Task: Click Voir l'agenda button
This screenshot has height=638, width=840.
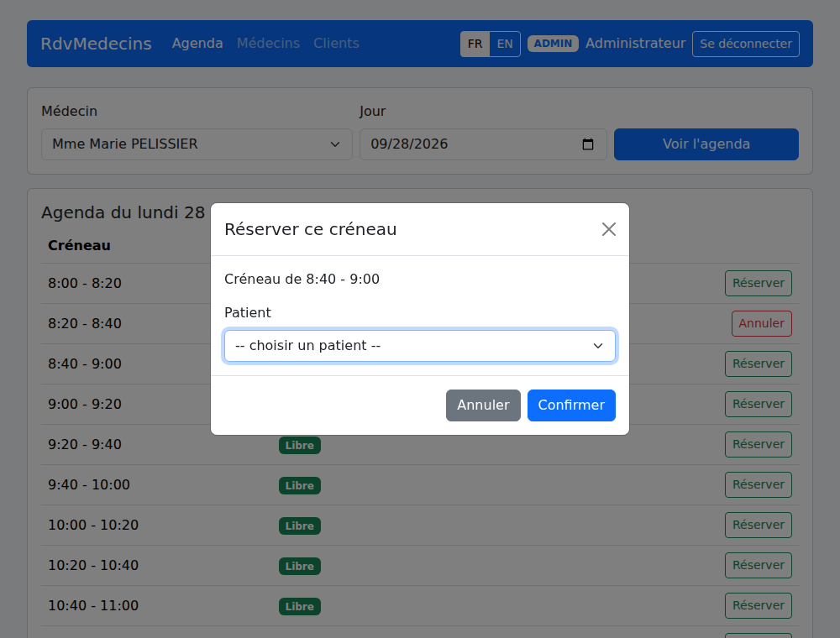Action: 706,144
